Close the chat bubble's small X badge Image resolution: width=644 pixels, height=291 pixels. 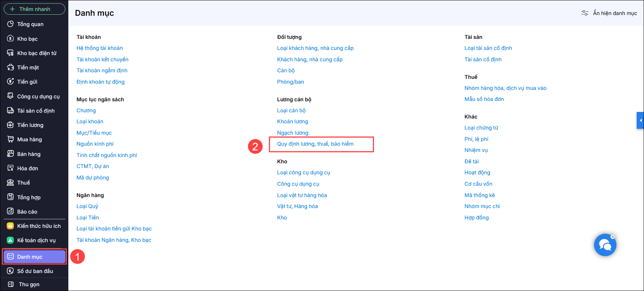tap(612, 237)
